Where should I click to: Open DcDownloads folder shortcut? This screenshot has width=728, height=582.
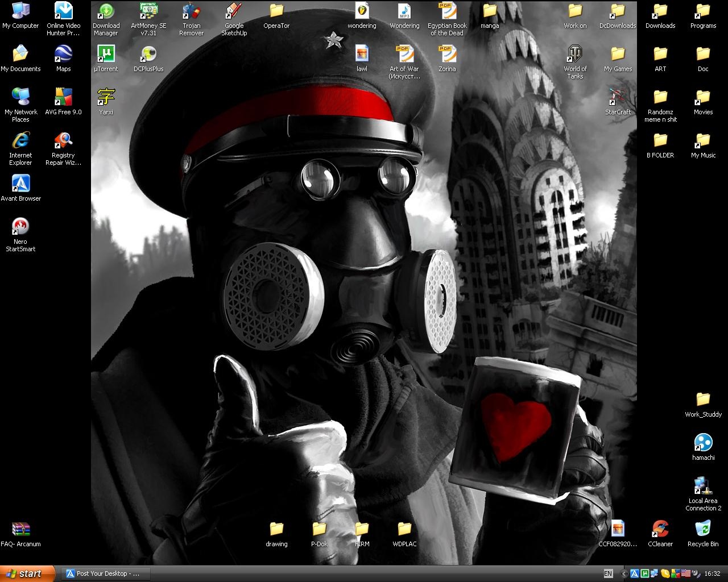tap(618, 16)
